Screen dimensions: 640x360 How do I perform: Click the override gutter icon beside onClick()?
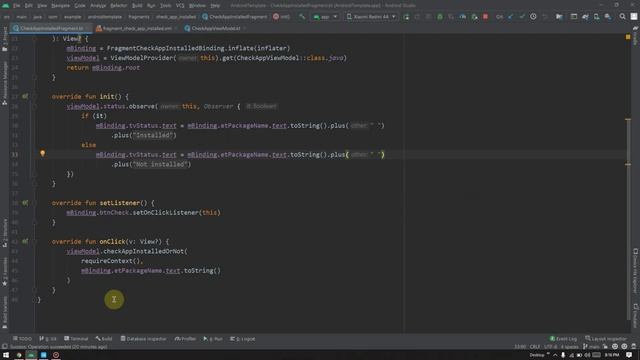click(25, 242)
